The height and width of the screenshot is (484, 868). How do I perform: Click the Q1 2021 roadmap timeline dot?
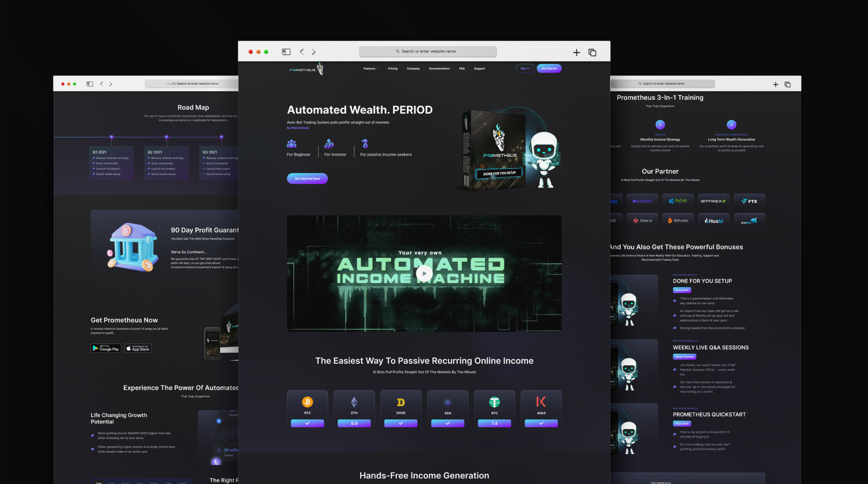pyautogui.click(x=112, y=137)
